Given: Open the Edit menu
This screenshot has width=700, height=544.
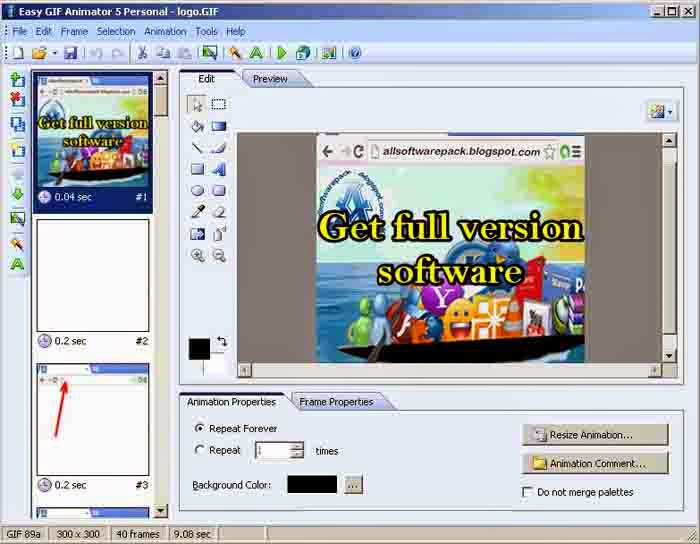Looking at the screenshot, I should (x=44, y=31).
